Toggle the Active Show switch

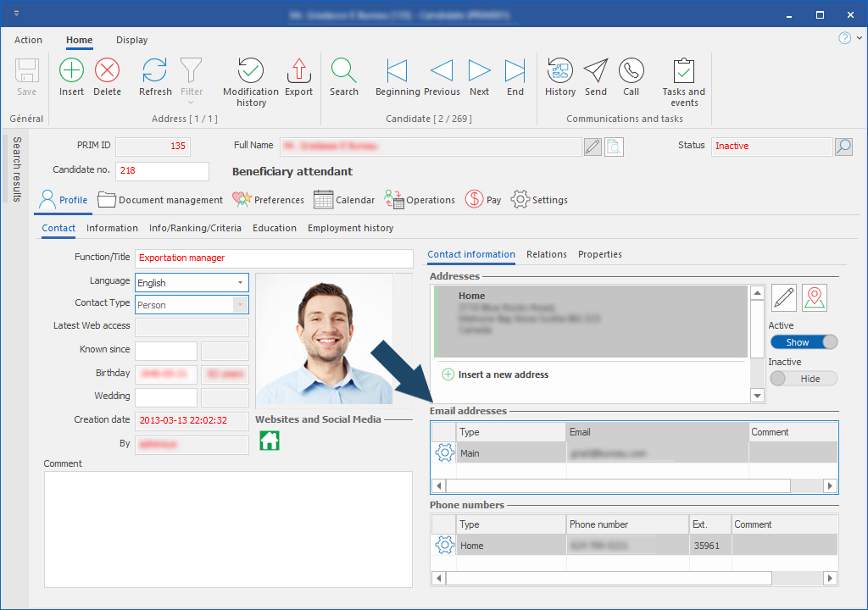coord(803,342)
